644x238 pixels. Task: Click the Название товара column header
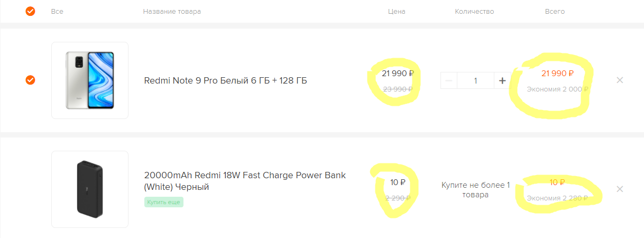click(x=172, y=11)
